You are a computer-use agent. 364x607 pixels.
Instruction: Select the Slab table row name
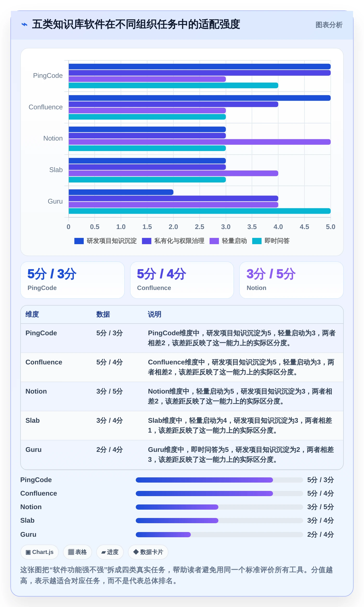point(32,421)
